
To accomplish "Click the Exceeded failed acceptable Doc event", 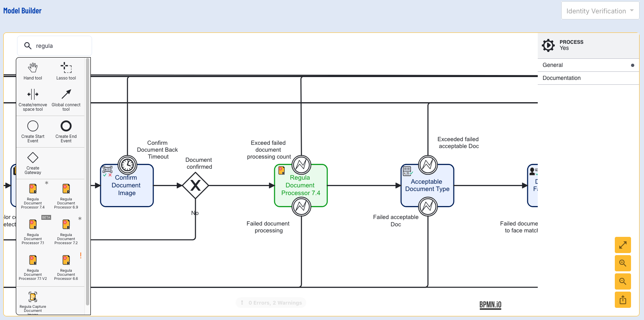I will [x=428, y=165].
